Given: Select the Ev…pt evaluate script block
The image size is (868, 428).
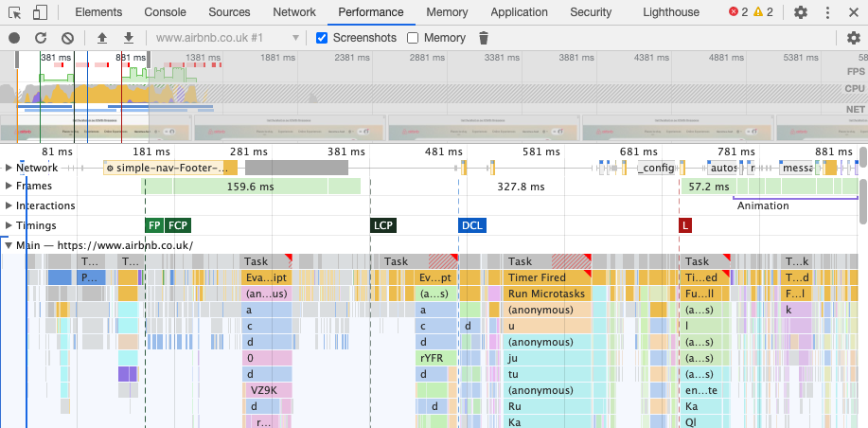Looking at the screenshot, I should [436, 277].
